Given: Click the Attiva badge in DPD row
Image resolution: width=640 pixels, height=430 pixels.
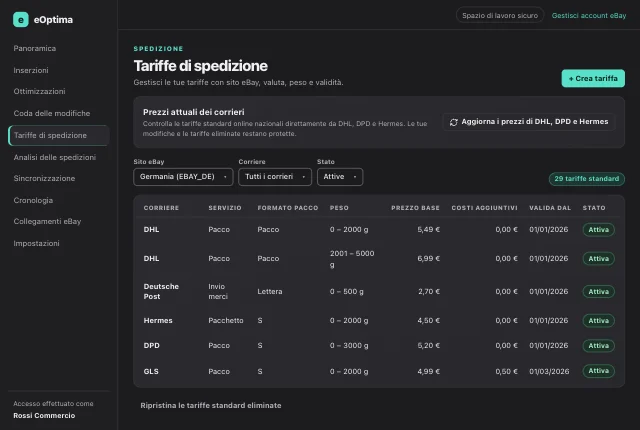Looking at the screenshot, I should click(598, 346).
